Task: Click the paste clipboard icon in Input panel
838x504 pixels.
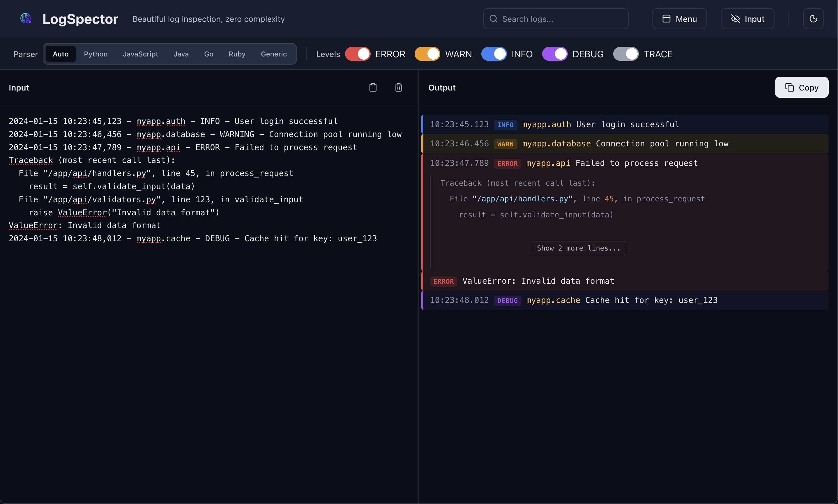Action: click(x=373, y=88)
